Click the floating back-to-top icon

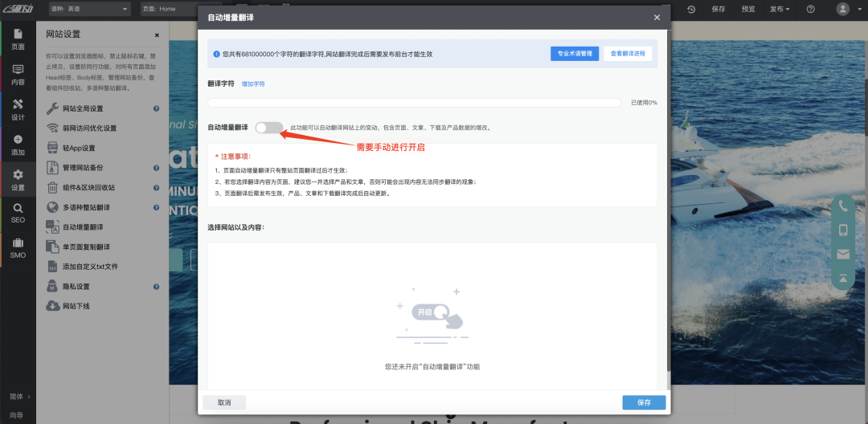[x=843, y=278]
